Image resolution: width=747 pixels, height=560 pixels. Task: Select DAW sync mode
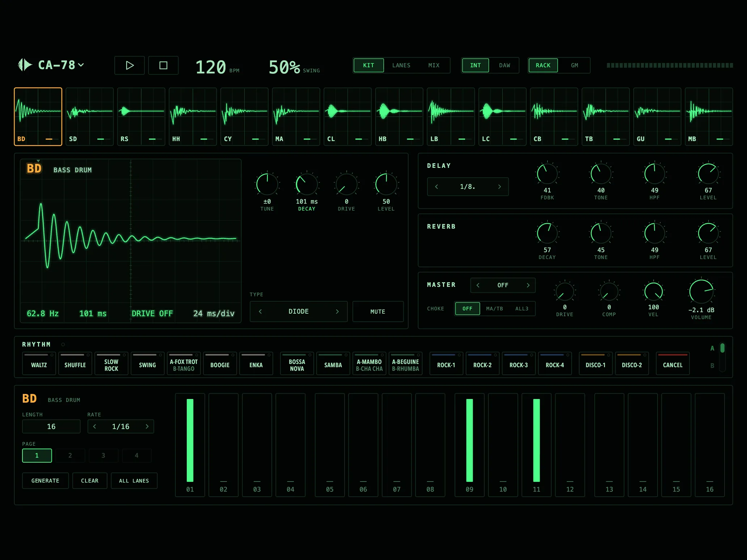click(x=505, y=65)
